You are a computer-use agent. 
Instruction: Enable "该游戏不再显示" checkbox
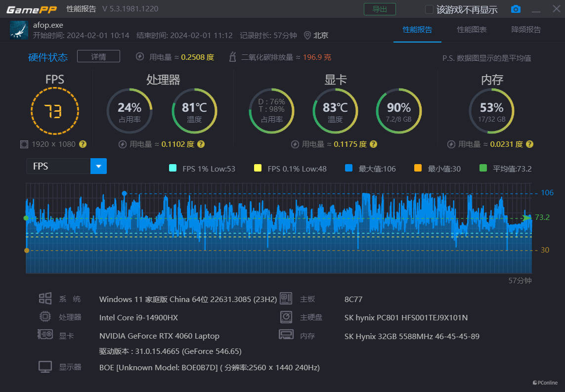click(429, 9)
